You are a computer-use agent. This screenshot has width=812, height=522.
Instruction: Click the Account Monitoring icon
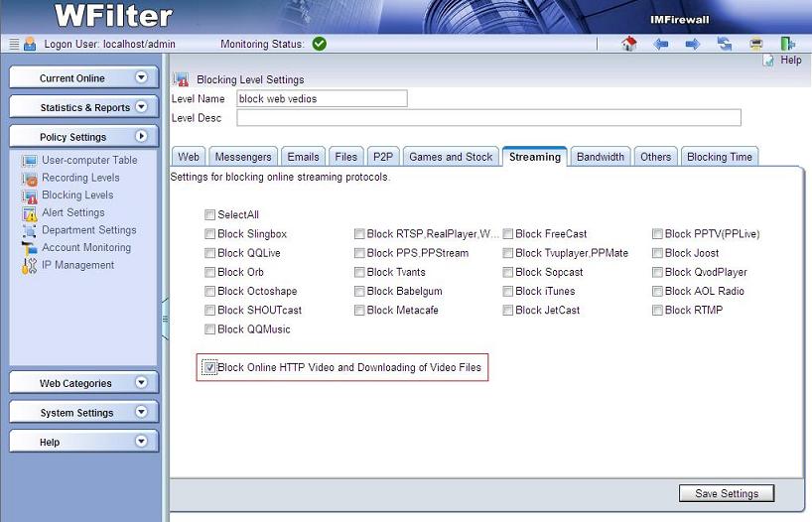(30, 248)
